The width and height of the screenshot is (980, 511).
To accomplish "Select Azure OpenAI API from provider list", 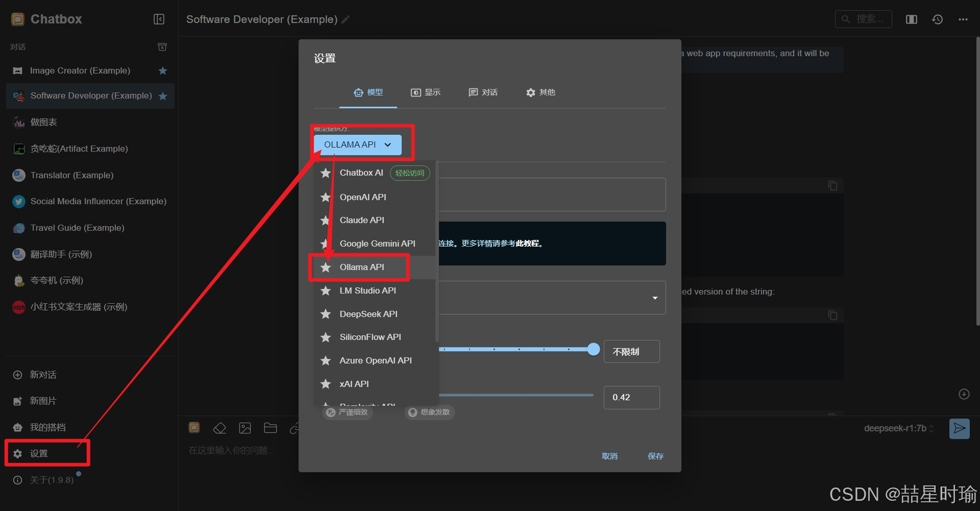I will tap(375, 360).
